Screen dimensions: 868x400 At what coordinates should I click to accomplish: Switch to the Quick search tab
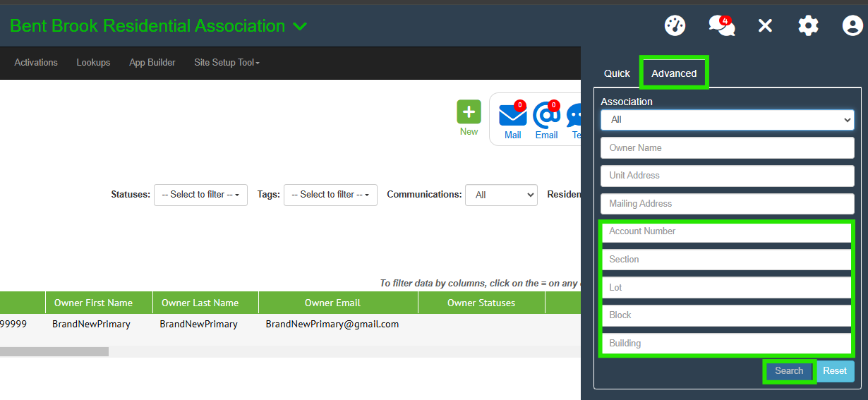click(x=617, y=73)
